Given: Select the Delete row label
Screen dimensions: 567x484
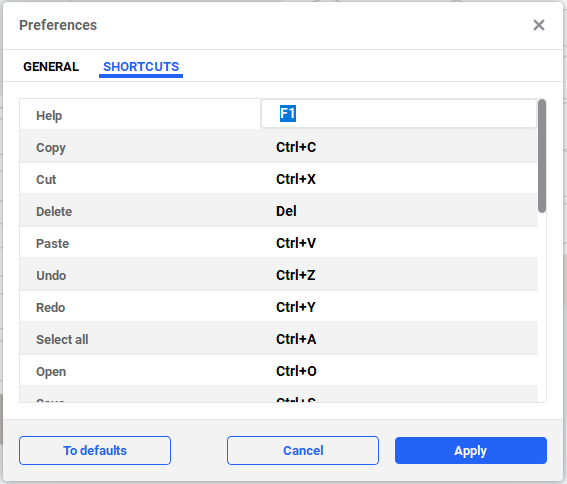Looking at the screenshot, I should tap(54, 211).
